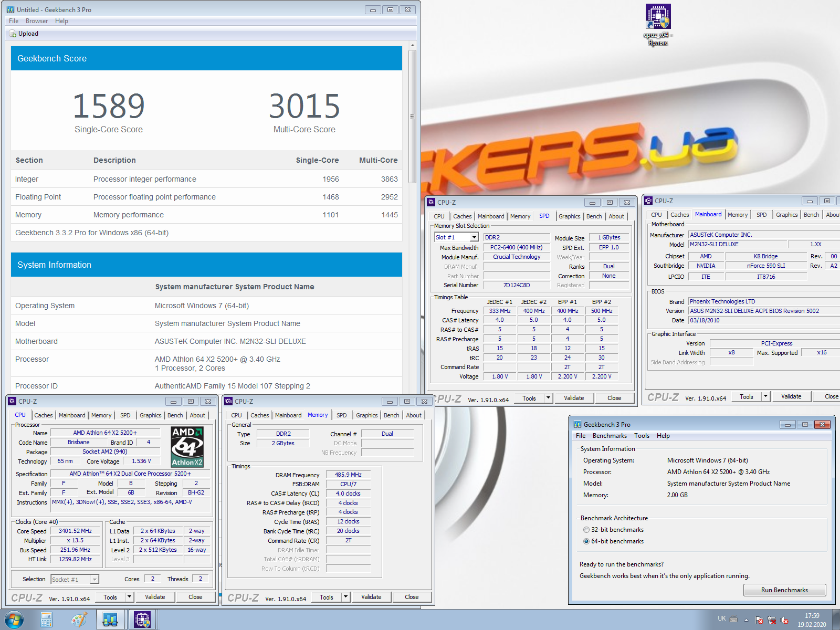
Task: Click Close button in CPU-Z Memory window
Action: pyautogui.click(x=412, y=597)
